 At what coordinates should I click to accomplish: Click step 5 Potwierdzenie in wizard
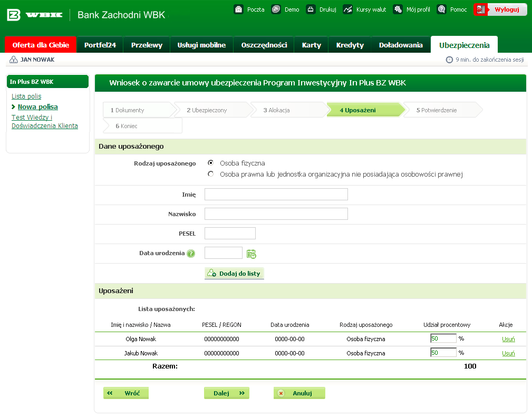[x=442, y=110]
